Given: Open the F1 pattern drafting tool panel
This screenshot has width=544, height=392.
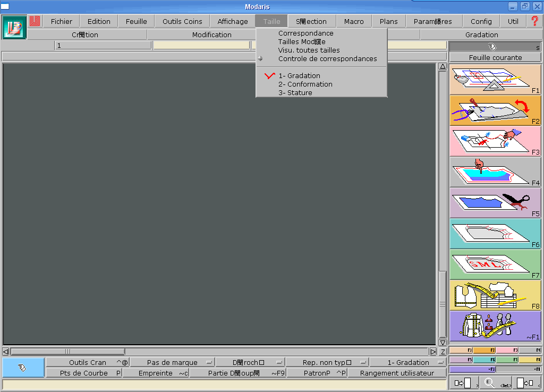Looking at the screenshot, I should [495, 80].
